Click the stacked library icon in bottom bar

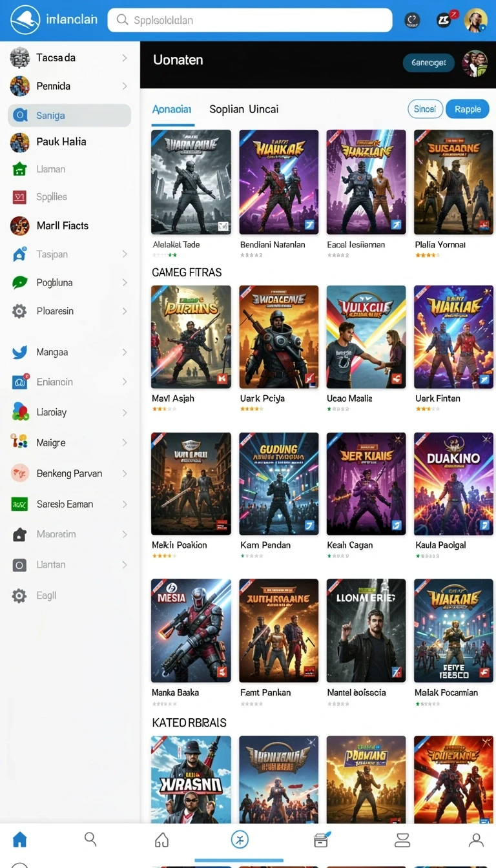click(402, 840)
